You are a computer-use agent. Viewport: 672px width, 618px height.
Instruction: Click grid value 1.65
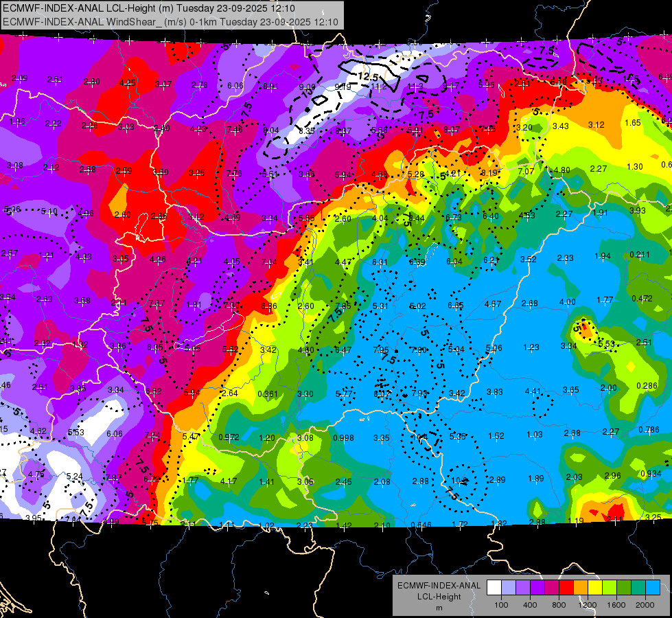[633, 123]
